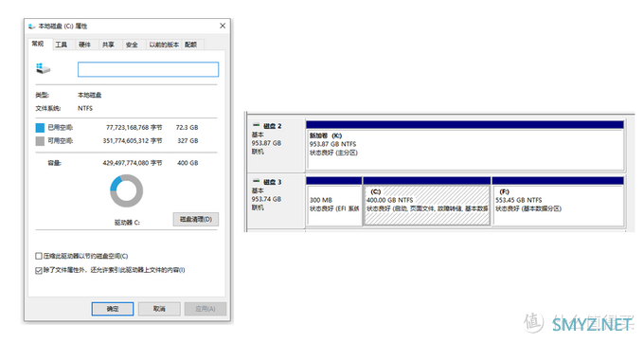Click the 应用(A) apply button
This screenshot has width=644, height=343.
click(x=206, y=309)
